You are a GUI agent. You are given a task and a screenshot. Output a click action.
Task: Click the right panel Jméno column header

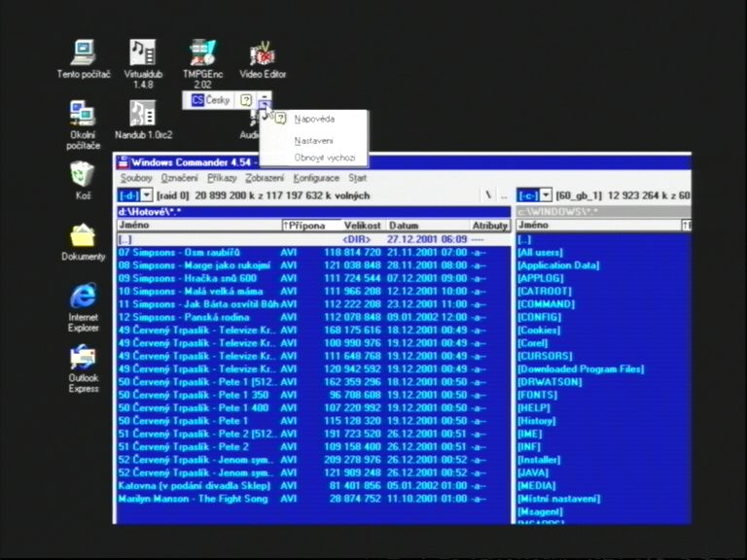599,226
